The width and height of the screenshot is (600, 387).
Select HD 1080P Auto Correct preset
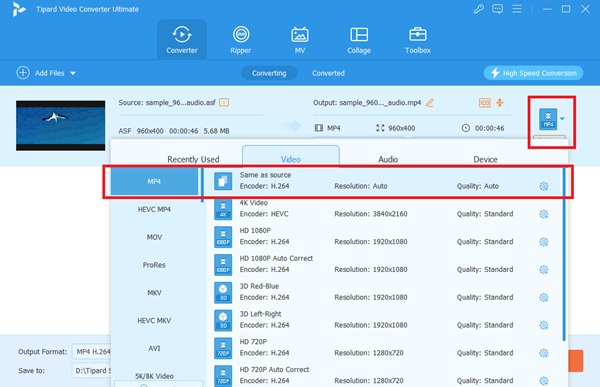[383, 264]
